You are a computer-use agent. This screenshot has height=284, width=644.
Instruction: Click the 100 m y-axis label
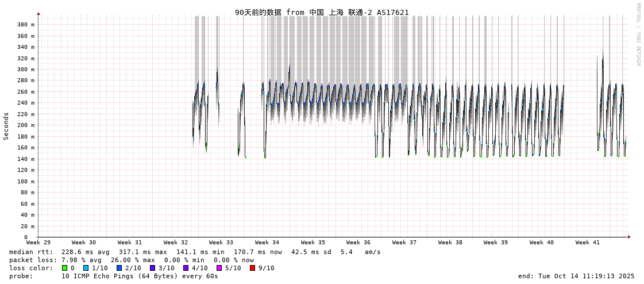point(26,181)
